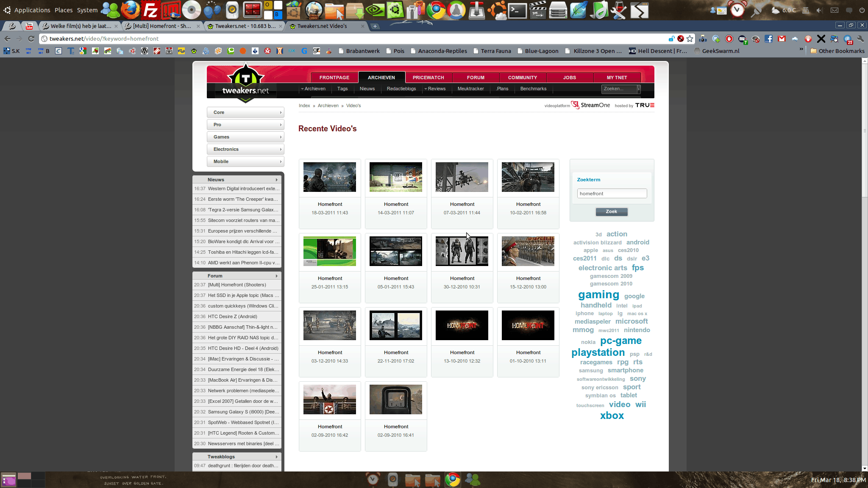
Task: Click the Zoekterm input field
Action: [612, 194]
